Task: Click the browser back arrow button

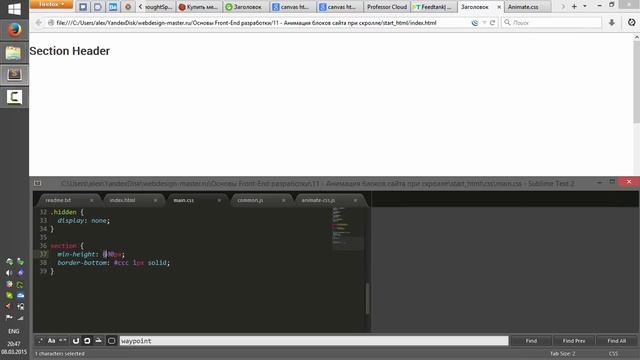Action: [38, 22]
